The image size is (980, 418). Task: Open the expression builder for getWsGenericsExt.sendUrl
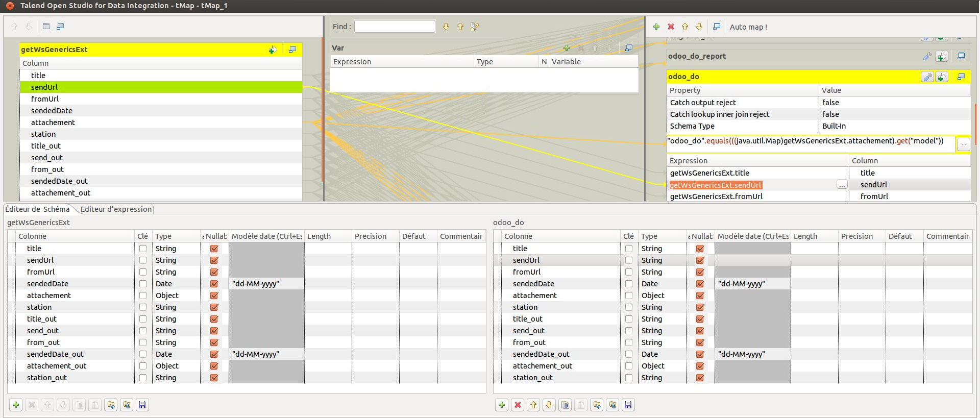click(x=842, y=185)
